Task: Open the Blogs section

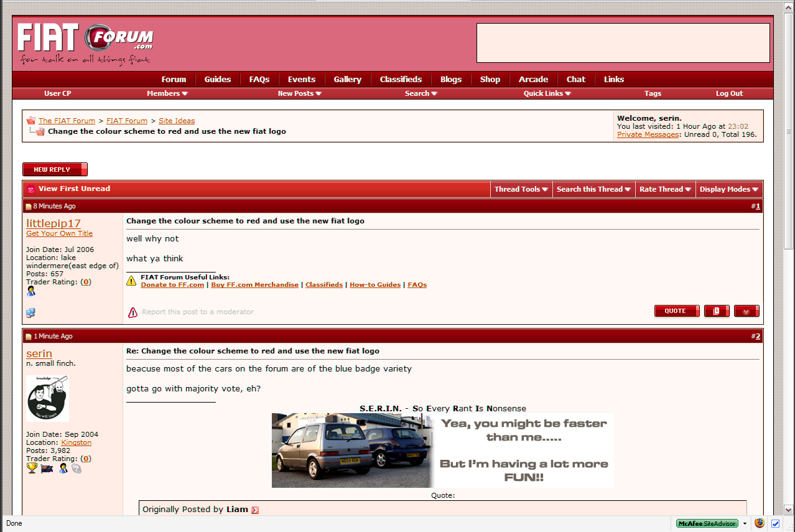Action: tap(451, 79)
